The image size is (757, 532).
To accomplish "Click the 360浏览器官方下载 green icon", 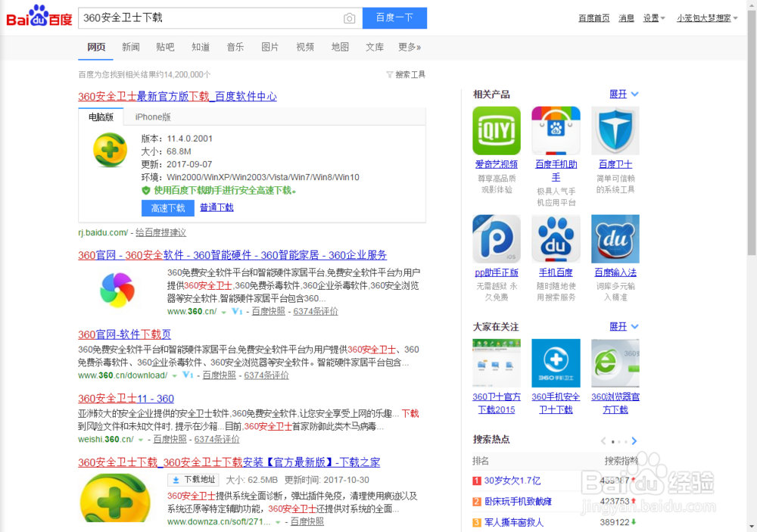I will pyautogui.click(x=615, y=362).
